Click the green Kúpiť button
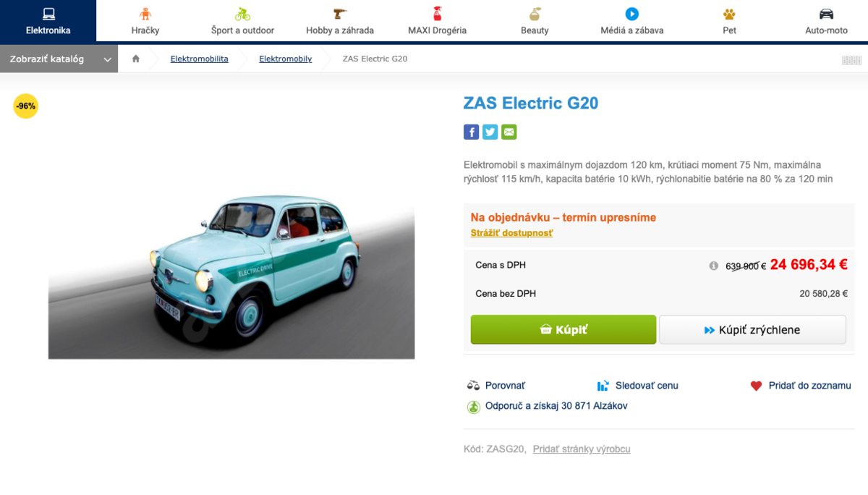 click(x=563, y=329)
